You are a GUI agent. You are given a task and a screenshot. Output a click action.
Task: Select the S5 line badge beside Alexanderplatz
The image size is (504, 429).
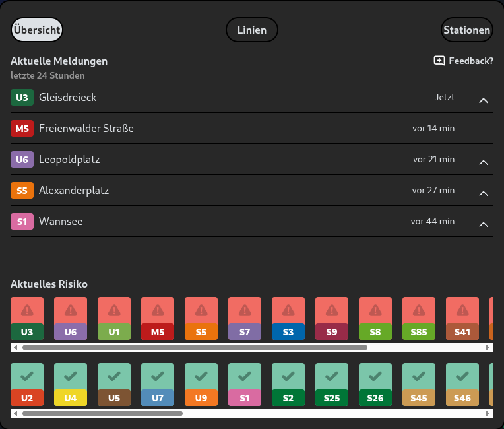[x=22, y=191]
